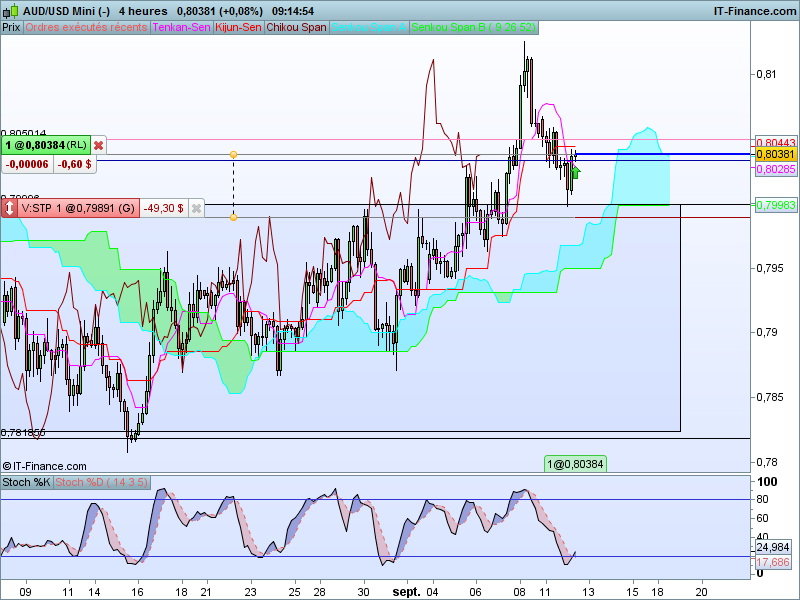
Task: Click the © IT-Finance.com copyright text
Action: click(x=44, y=466)
